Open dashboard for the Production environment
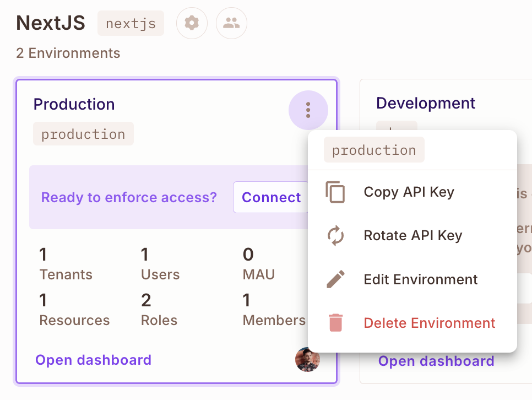Viewport: 532px width, 400px height. [93, 360]
